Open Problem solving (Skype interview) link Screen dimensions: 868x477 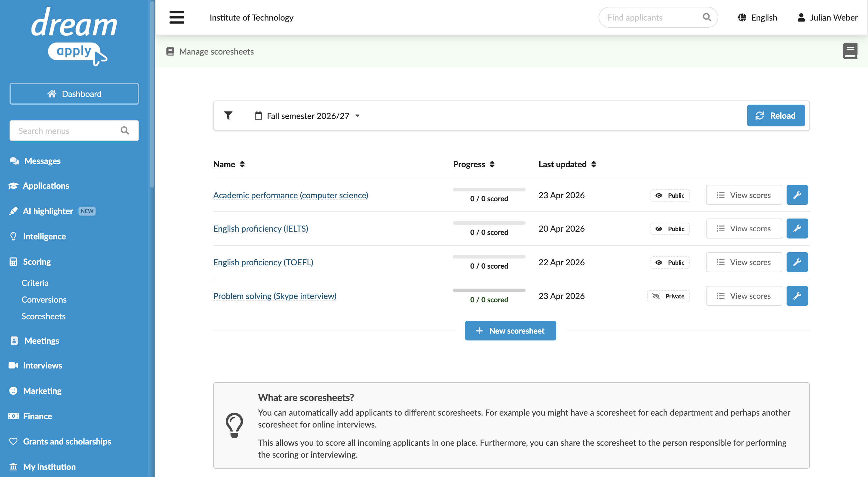[x=275, y=296]
